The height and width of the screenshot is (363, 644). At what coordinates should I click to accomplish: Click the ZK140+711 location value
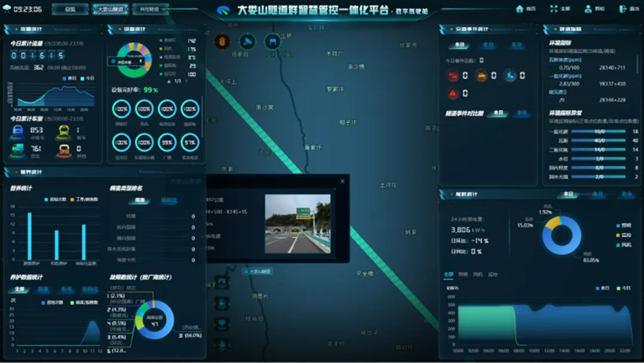(x=611, y=67)
